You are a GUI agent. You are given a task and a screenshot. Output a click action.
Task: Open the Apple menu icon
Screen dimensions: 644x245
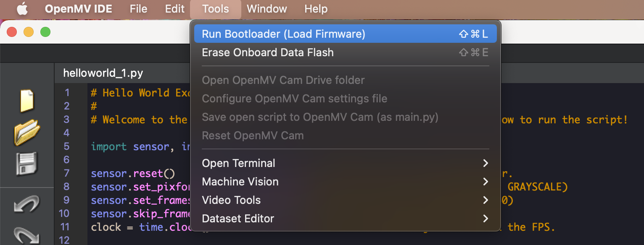click(x=22, y=9)
